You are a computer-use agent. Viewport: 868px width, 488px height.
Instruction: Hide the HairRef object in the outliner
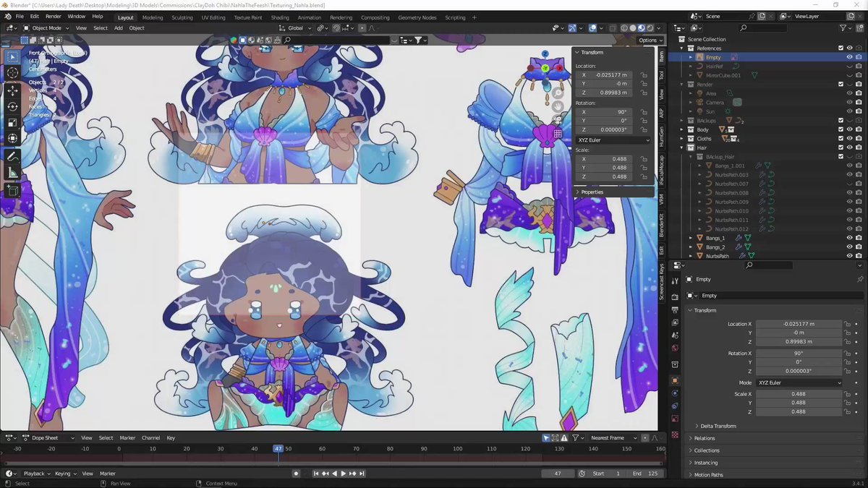(850, 66)
